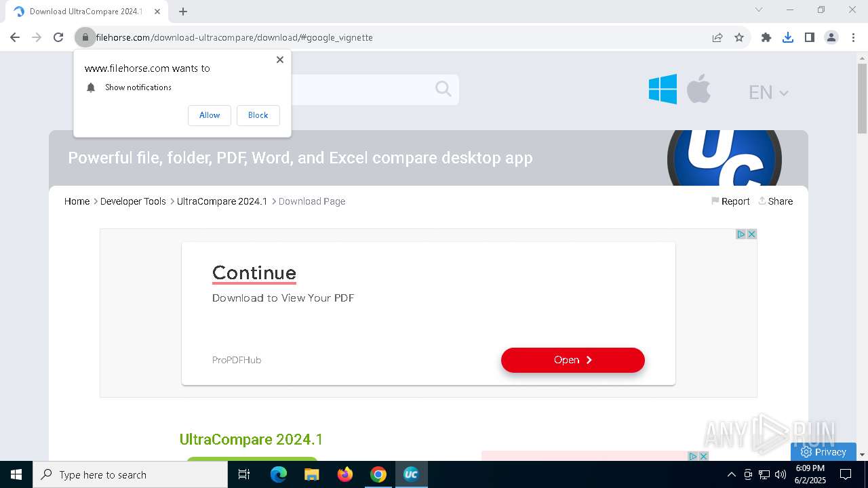Click the page vertical scrollbar thumb
The image size is (868, 488).
click(862, 98)
